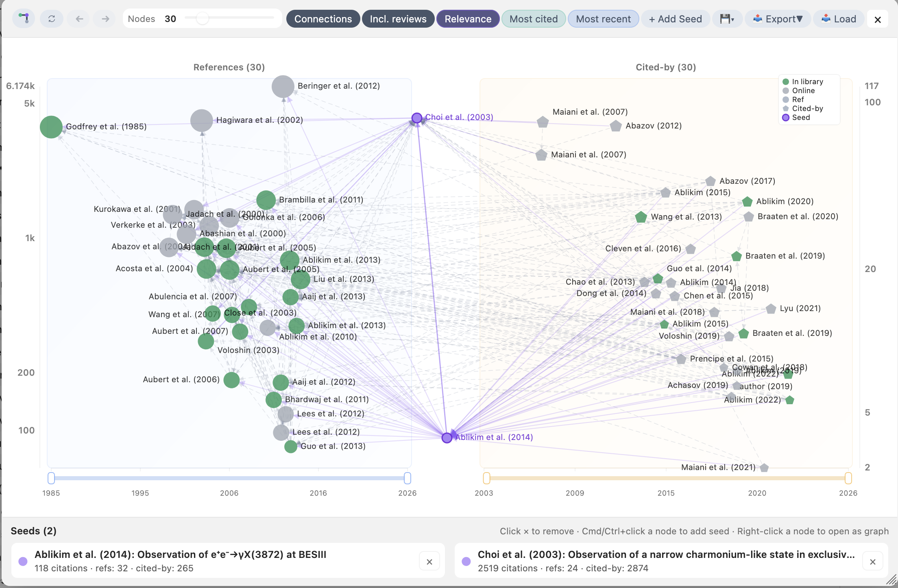The height and width of the screenshot is (588, 898).
Task: Click the In library legend entry
Action: (803, 82)
